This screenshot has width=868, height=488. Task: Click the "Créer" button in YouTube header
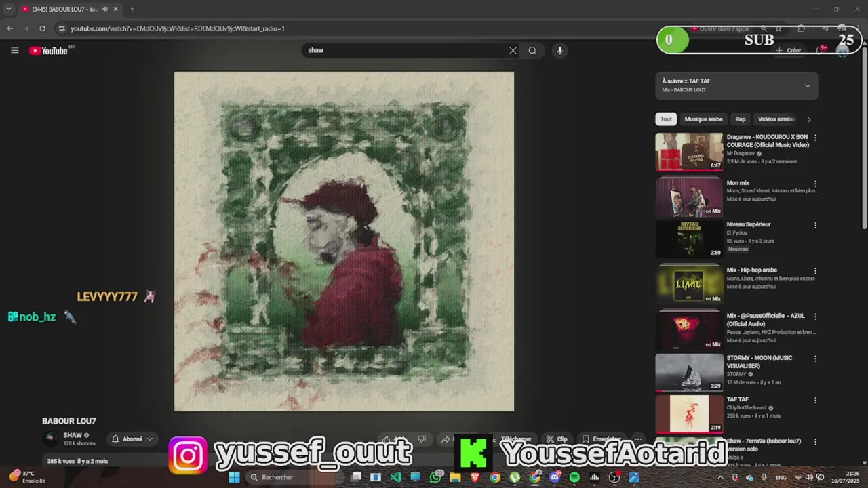789,50
